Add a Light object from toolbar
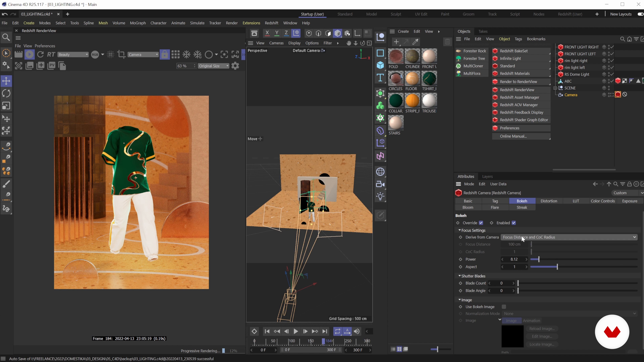The width and height of the screenshot is (644, 362). point(380,197)
